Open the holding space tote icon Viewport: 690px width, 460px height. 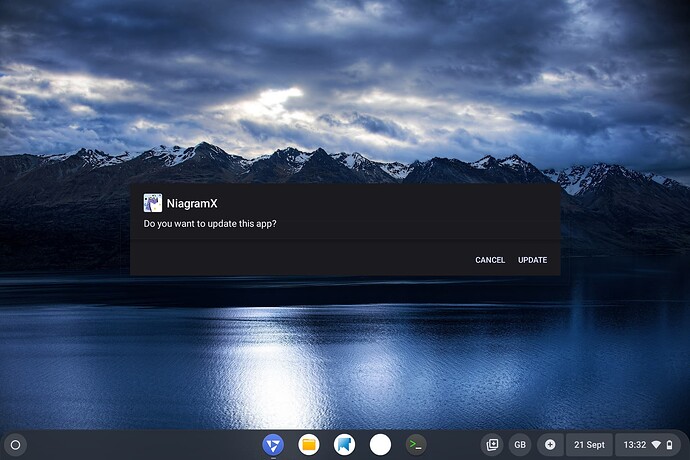click(492, 445)
